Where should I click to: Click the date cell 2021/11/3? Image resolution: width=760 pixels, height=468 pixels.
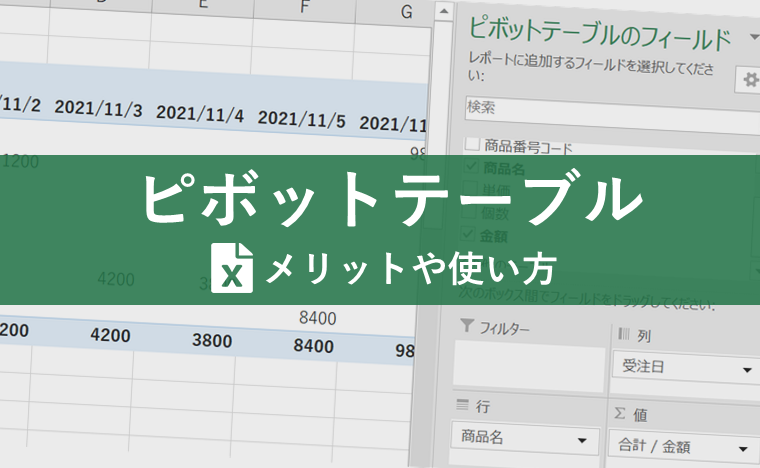98,108
